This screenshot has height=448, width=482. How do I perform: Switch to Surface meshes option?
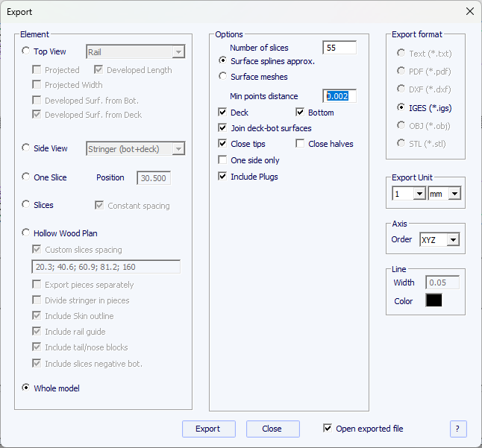(x=222, y=76)
